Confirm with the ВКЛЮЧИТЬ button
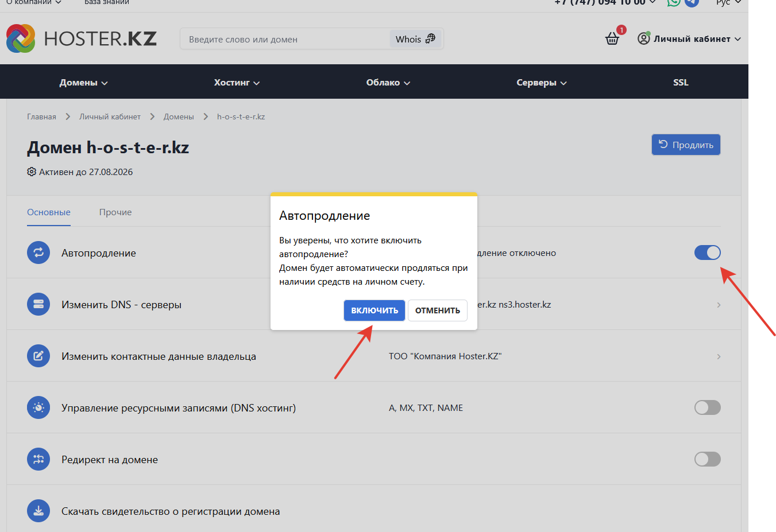The height and width of the screenshot is (532, 776). coord(374,310)
